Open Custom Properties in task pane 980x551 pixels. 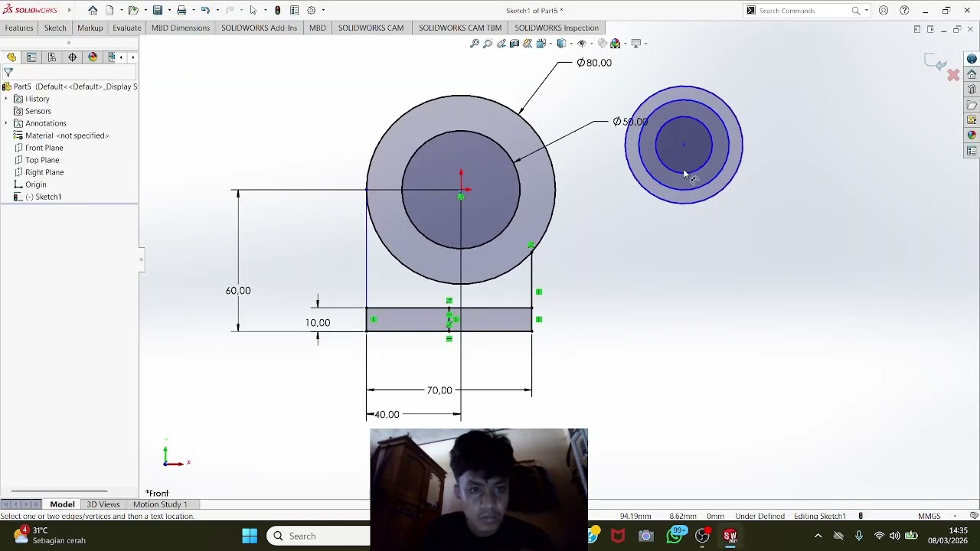point(972,151)
